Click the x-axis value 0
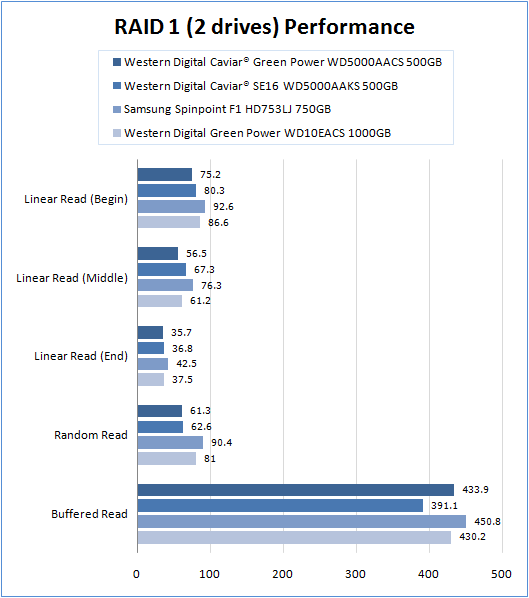 [x=137, y=574]
